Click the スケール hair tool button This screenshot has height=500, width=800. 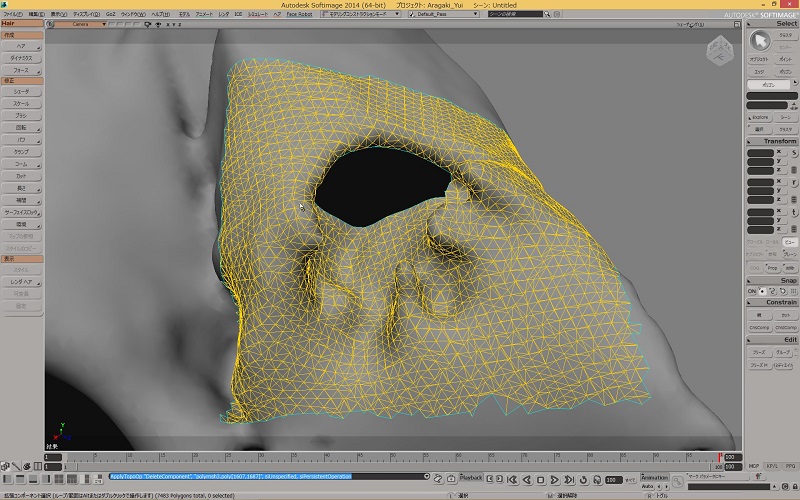coord(21,104)
